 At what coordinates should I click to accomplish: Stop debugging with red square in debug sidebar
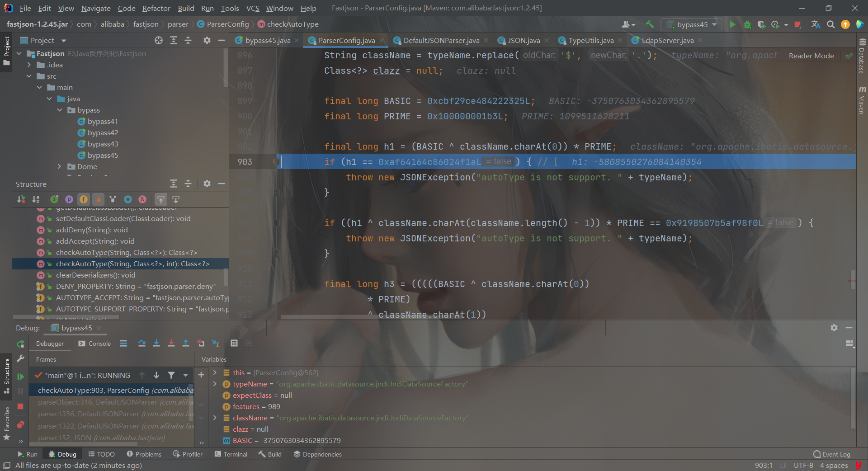(20, 406)
